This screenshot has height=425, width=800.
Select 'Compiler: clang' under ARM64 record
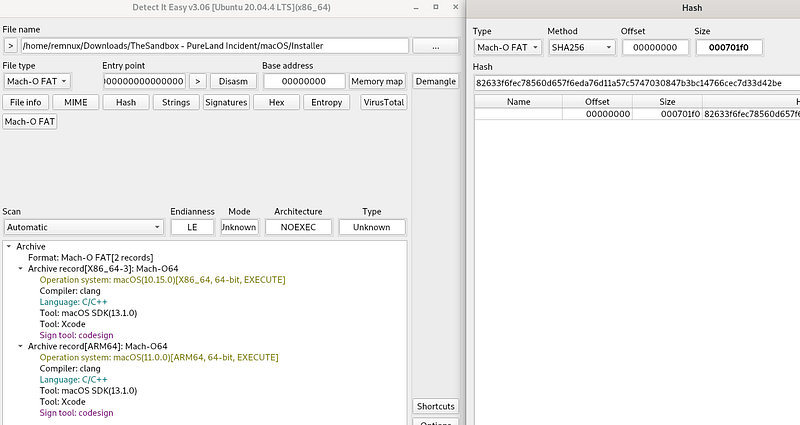[70, 368]
